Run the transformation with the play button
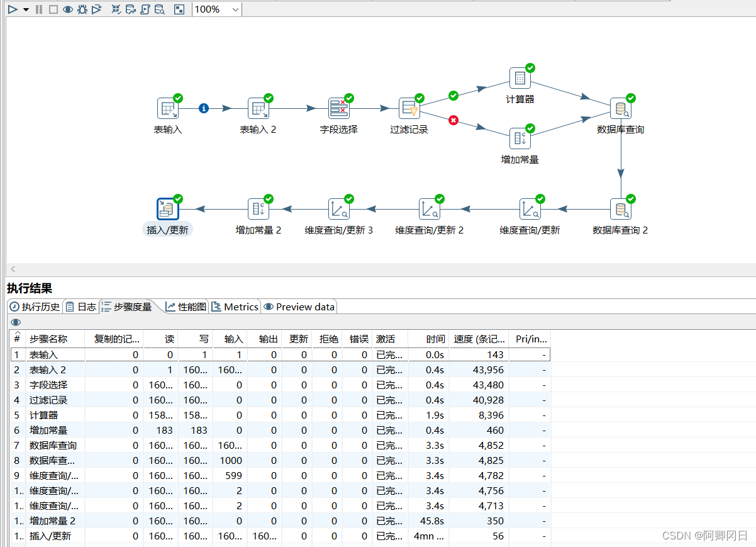The height and width of the screenshot is (547, 756). click(13, 9)
